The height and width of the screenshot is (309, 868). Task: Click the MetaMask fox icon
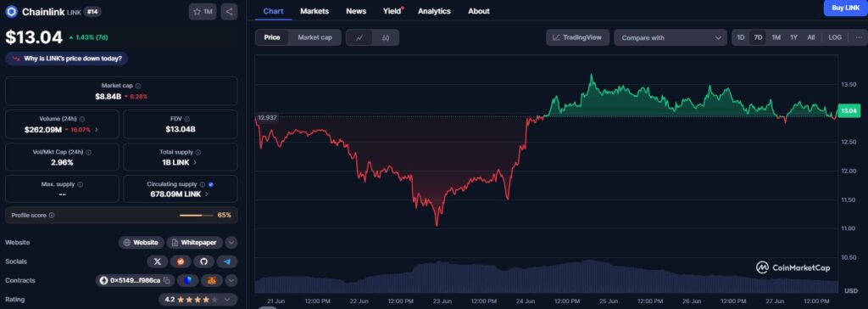(211, 280)
